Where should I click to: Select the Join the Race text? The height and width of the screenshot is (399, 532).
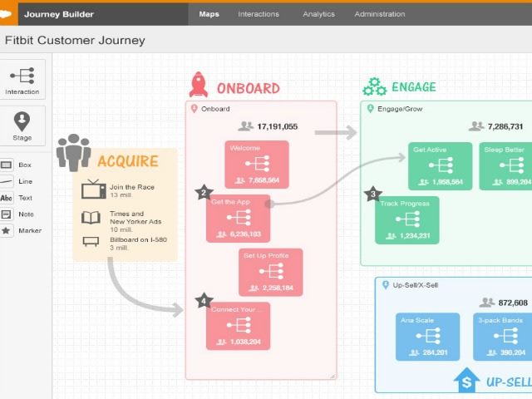click(132, 187)
